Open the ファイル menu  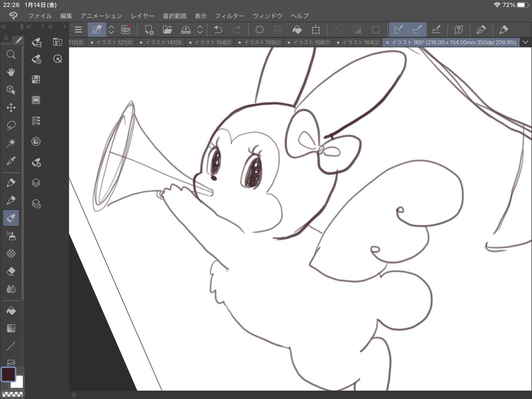coord(40,16)
